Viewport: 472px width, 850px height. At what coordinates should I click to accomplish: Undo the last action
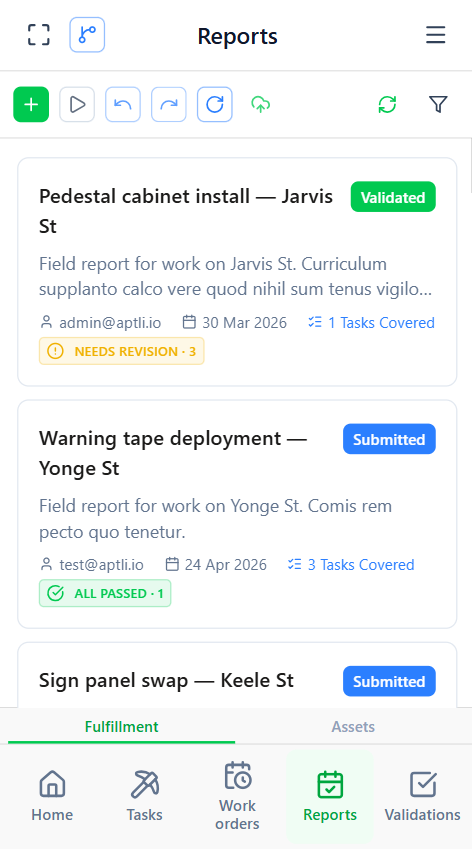[x=123, y=104]
